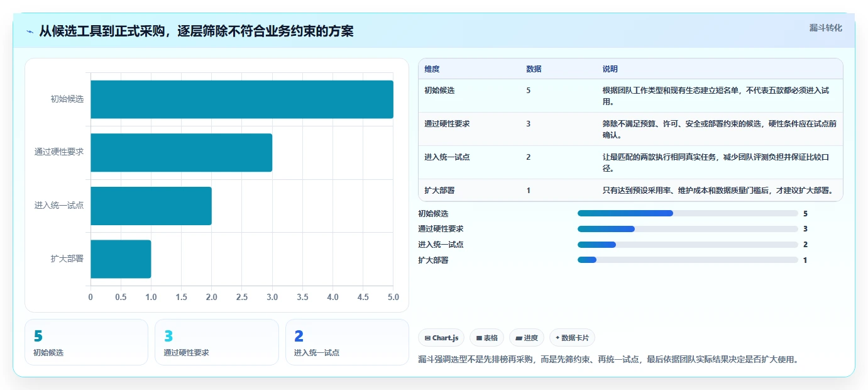Click table value 3 for 通过硬性要求
This screenshot has height=390, width=868.
[x=529, y=123]
